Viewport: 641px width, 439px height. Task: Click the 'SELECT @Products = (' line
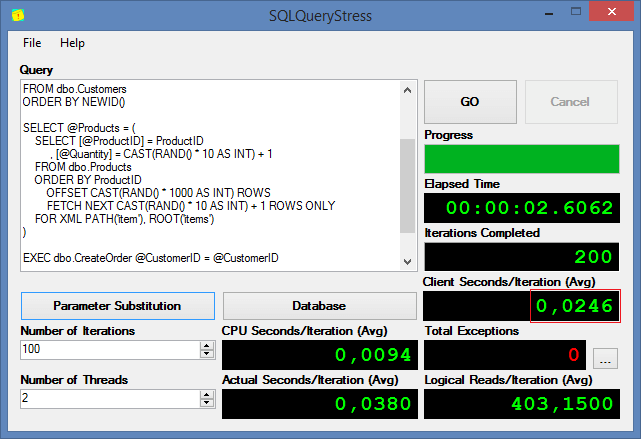[x=79, y=128]
